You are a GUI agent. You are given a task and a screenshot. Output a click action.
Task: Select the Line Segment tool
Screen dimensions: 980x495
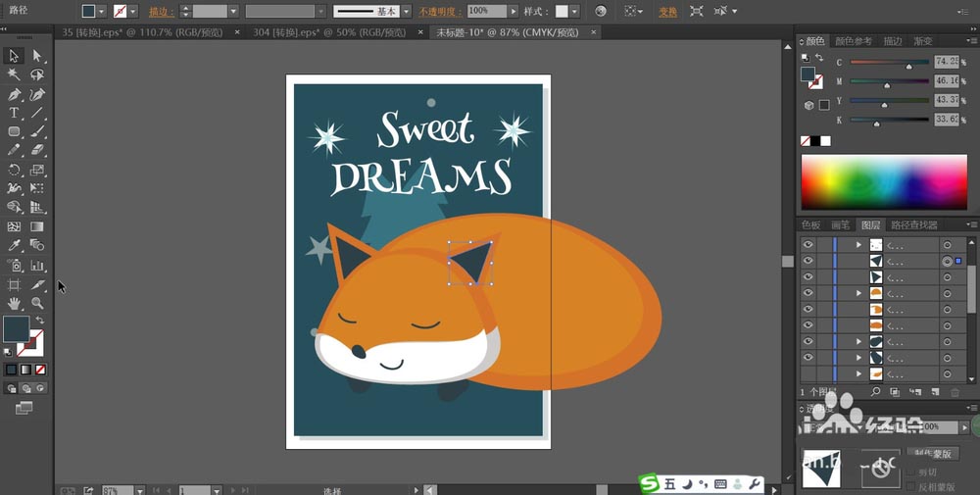pos(37,113)
